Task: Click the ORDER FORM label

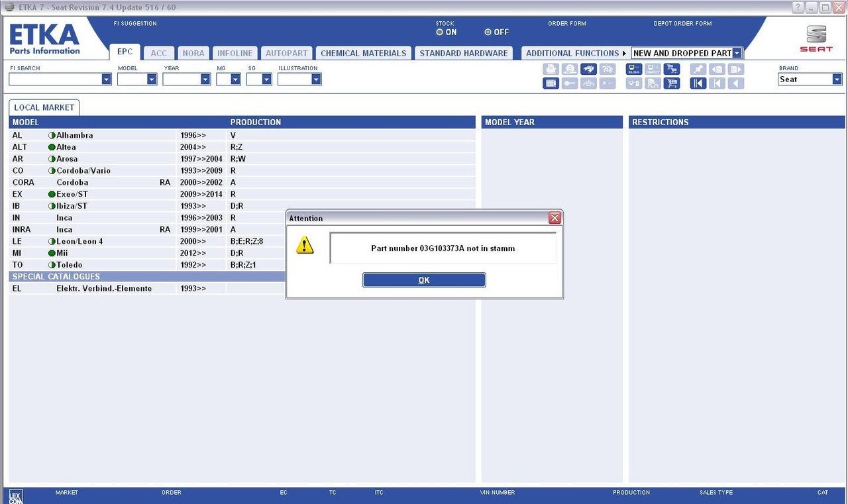Action: click(x=567, y=24)
